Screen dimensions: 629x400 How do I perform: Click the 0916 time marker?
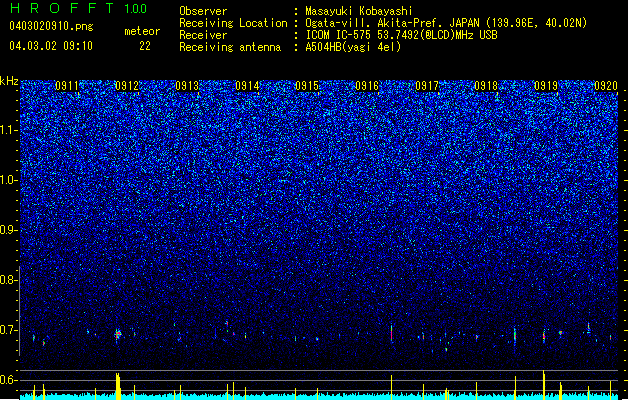point(367,86)
